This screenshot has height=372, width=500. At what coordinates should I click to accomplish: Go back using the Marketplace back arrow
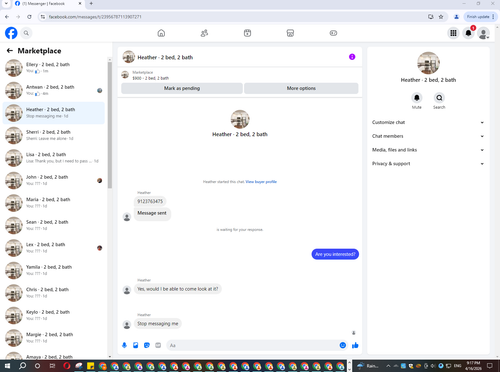point(10,51)
